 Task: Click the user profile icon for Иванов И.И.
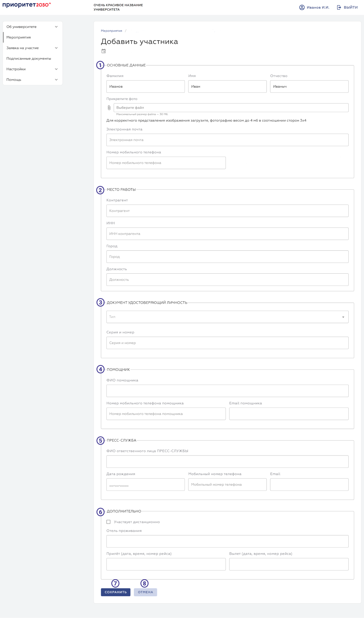coord(302,7)
